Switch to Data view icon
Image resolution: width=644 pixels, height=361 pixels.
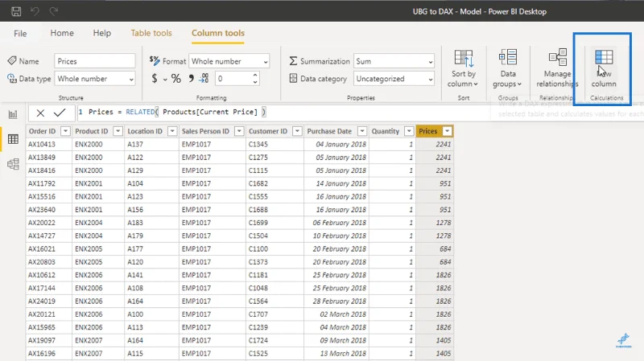tap(13, 139)
